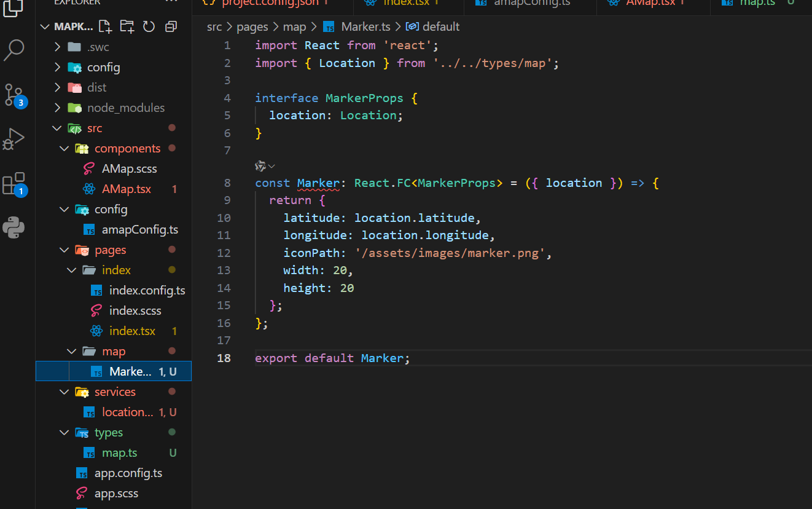Click 'location: Location;' on line 5

336,116
